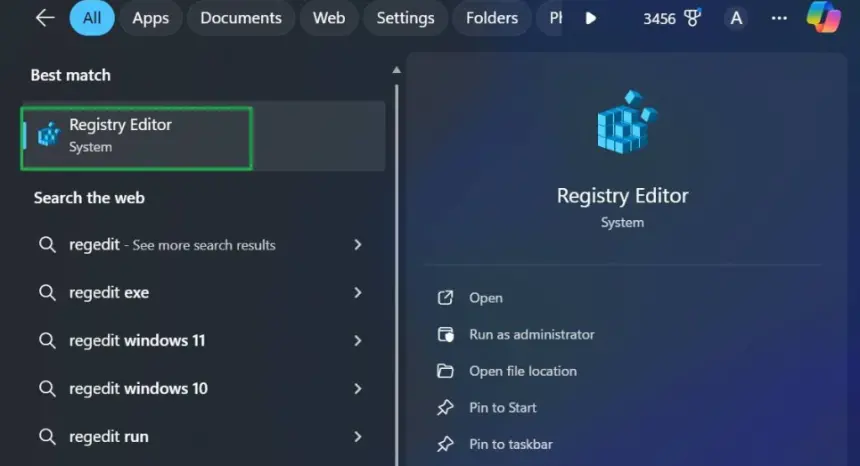This screenshot has height=466, width=860.
Task: Expand the 'regedit run' chevron arrow
Action: click(x=358, y=437)
